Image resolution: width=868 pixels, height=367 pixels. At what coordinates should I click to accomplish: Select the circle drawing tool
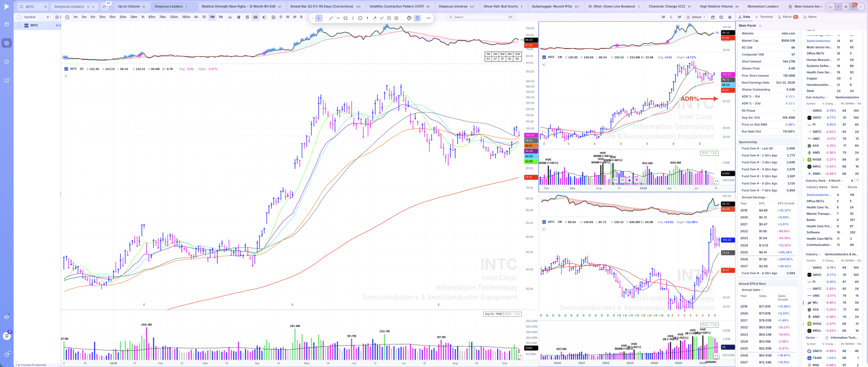tap(360, 18)
